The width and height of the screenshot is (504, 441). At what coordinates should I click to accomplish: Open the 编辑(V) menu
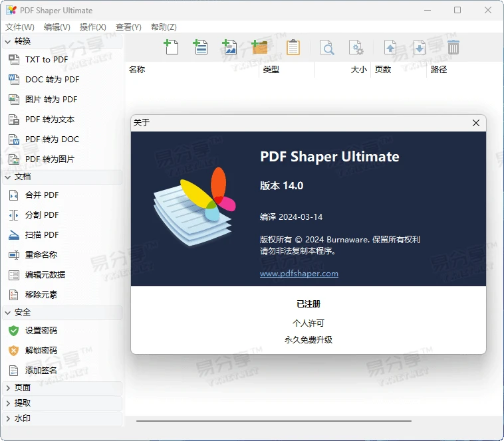pyautogui.click(x=57, y=27)
